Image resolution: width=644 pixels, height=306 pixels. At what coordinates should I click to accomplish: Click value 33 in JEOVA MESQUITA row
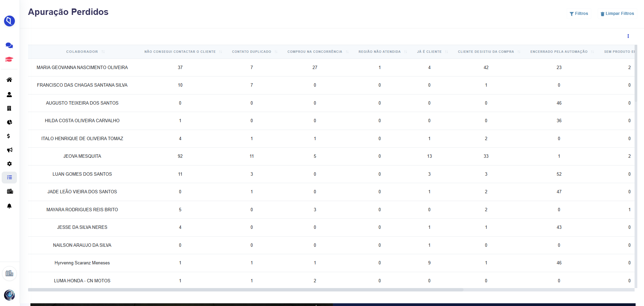click(x=486, y=156)
